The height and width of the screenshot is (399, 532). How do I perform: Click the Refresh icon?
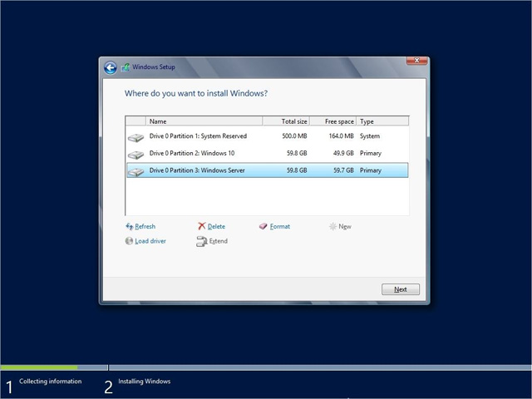129,226
